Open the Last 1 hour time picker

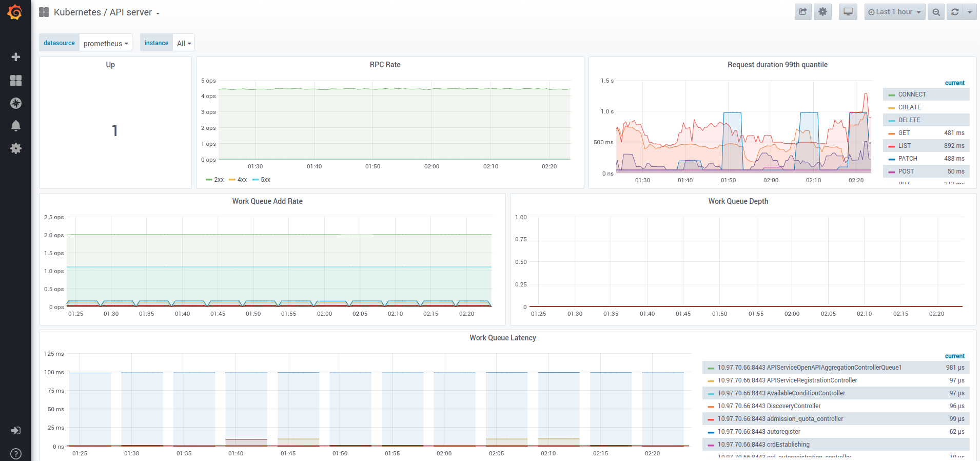click(895, 12)
